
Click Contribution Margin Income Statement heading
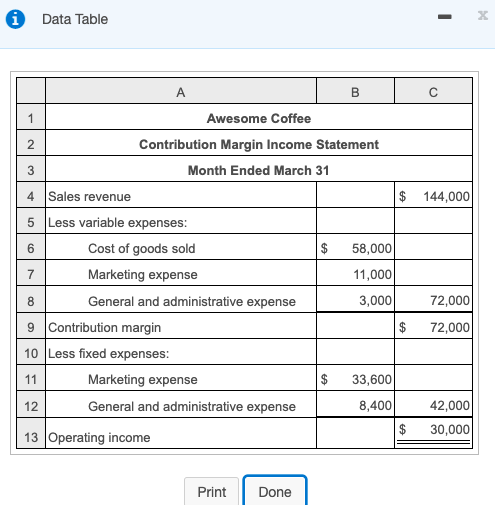point(259,144)
